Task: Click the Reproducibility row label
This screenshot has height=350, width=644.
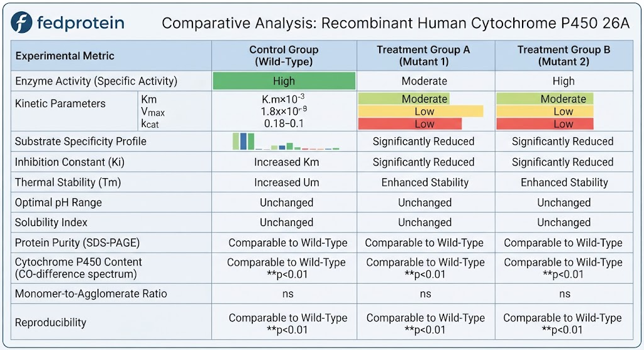Action: tap(50, 322)
